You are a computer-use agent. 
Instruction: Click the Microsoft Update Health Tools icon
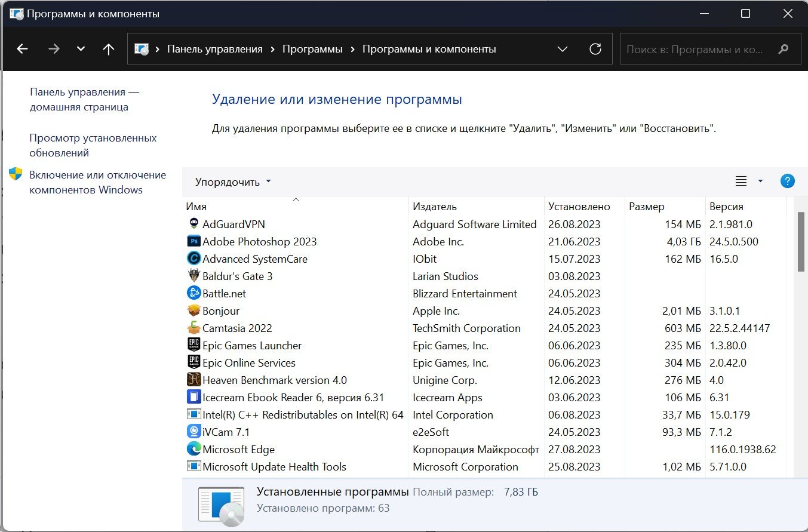point(193,466)
